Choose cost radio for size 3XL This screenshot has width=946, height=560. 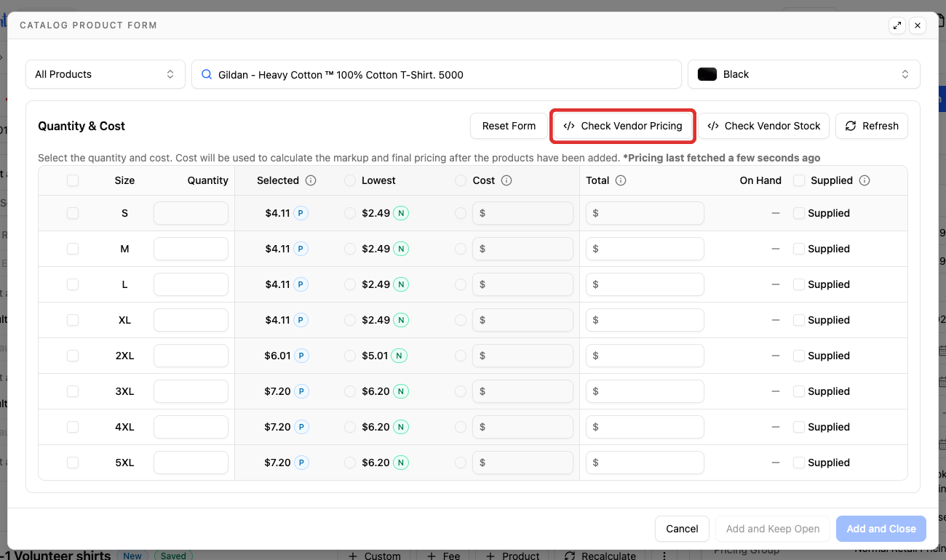coord(461,391)
